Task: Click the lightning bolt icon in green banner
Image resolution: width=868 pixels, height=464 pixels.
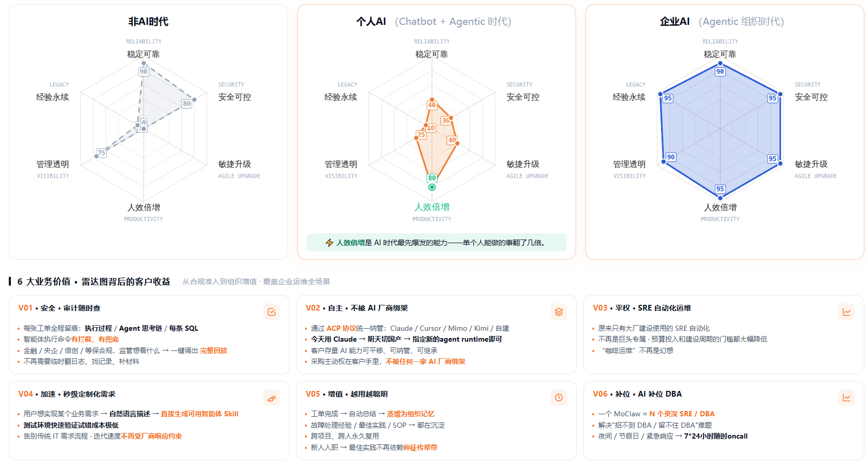Action: [329, 243]
